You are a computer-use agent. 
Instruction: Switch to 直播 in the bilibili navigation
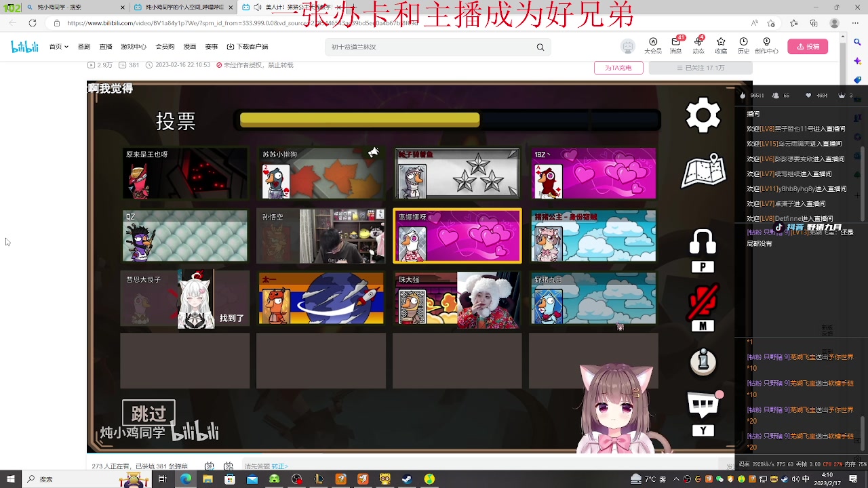click(106, 47)
